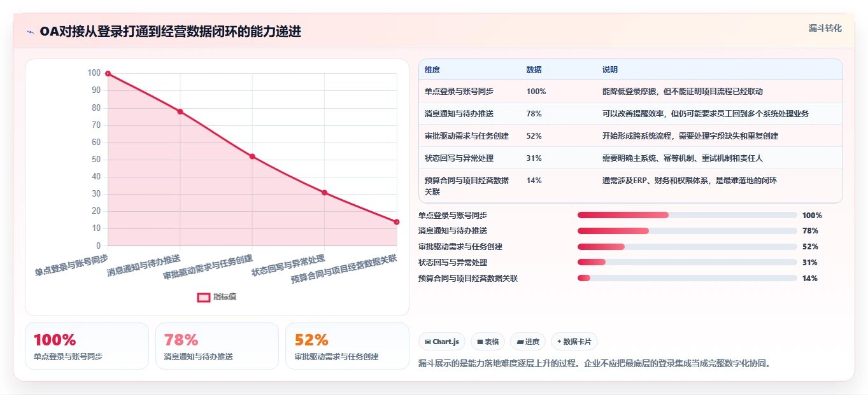This screenshot has height=395, width=868.
Task: Select the 说明 column header
Action: click(610, 70)
